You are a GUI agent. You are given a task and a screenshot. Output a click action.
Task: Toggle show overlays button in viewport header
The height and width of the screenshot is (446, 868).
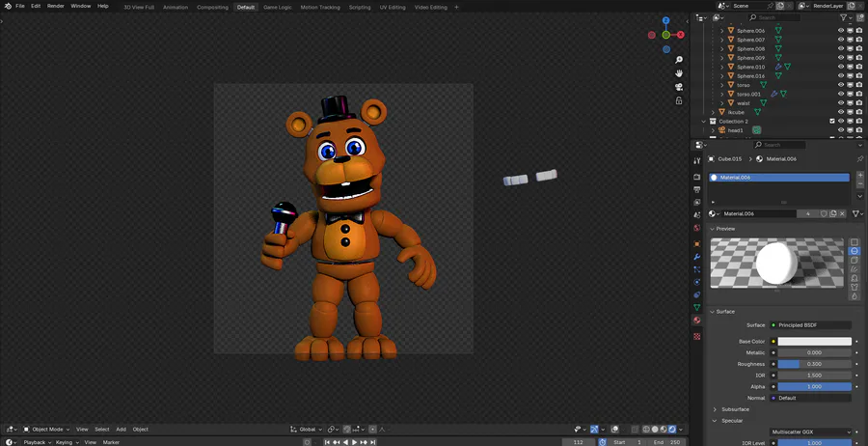pyautogui.click(x=615, y=430)
